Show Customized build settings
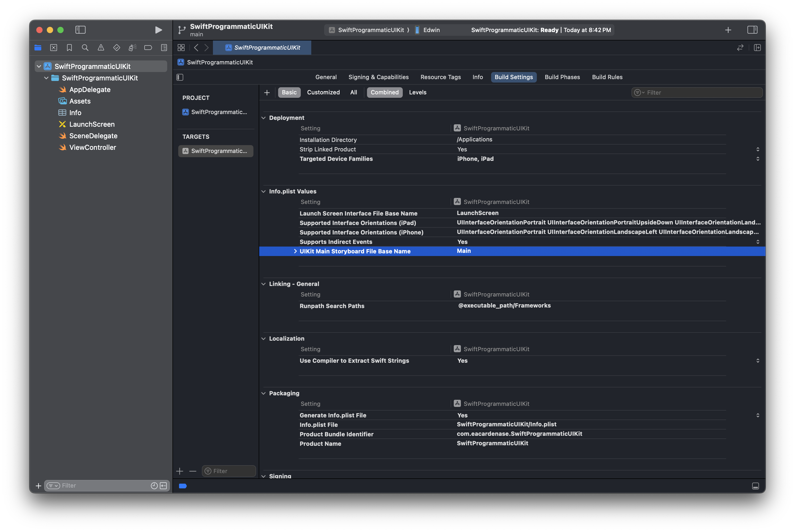Screen dimensions: 795x532 click(323, 92)
